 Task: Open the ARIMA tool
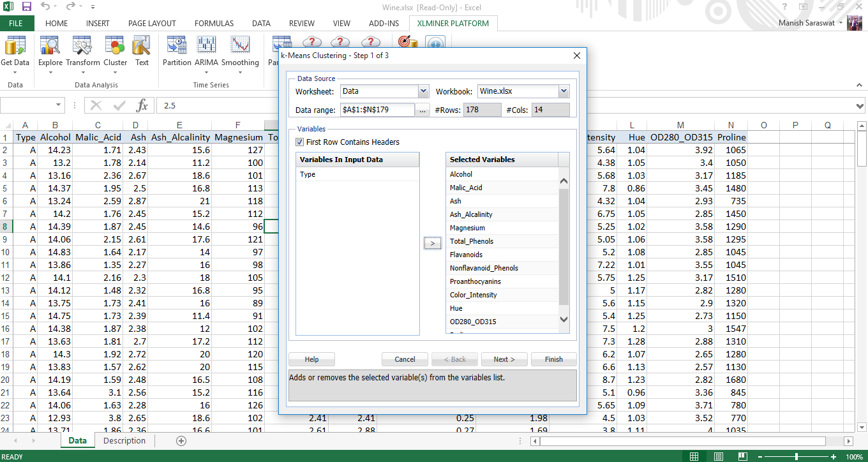[206, 51]
